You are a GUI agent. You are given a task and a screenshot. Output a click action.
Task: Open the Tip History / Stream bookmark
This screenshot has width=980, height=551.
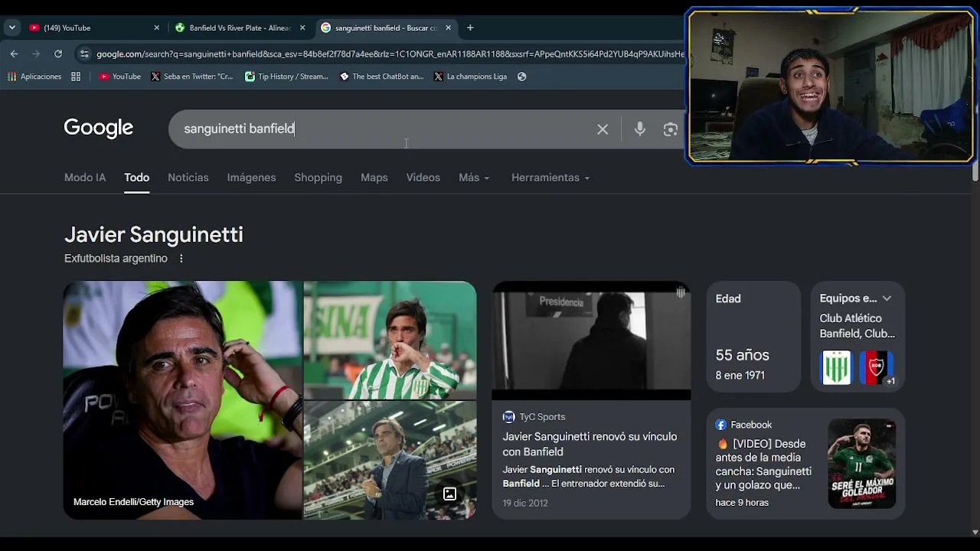pos(286,77)
